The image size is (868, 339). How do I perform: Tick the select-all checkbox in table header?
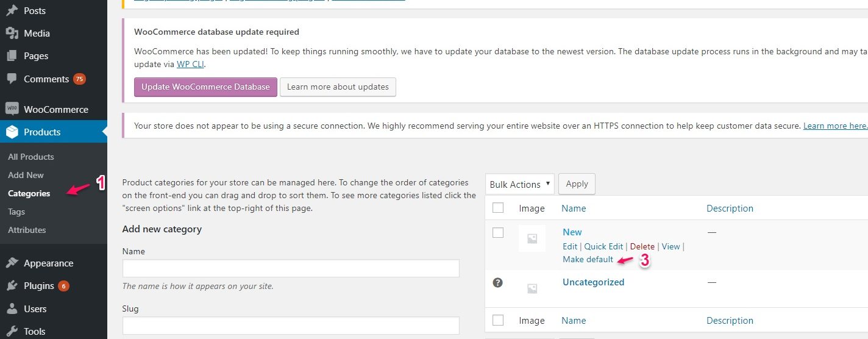click(x=498, y=208)
